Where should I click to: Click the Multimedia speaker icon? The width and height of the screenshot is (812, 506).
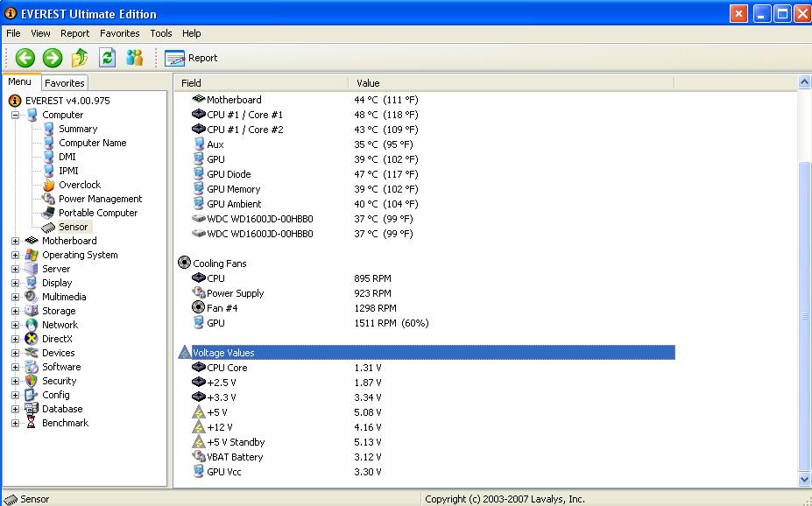(32, 297)
